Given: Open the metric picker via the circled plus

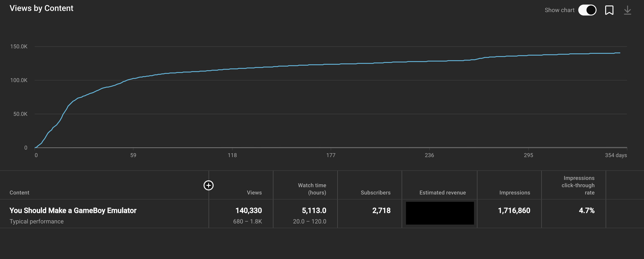Looking at the screenshot, I should click(208, 186).
